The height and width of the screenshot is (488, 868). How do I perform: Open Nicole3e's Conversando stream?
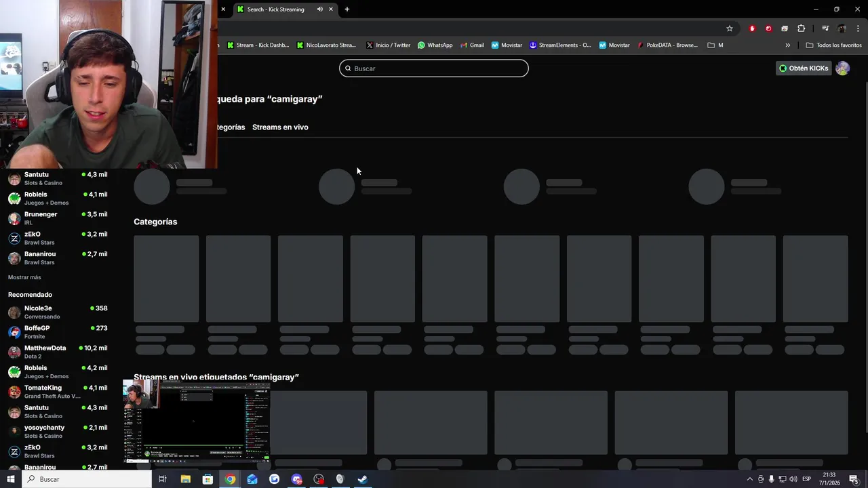pos(58,312)
